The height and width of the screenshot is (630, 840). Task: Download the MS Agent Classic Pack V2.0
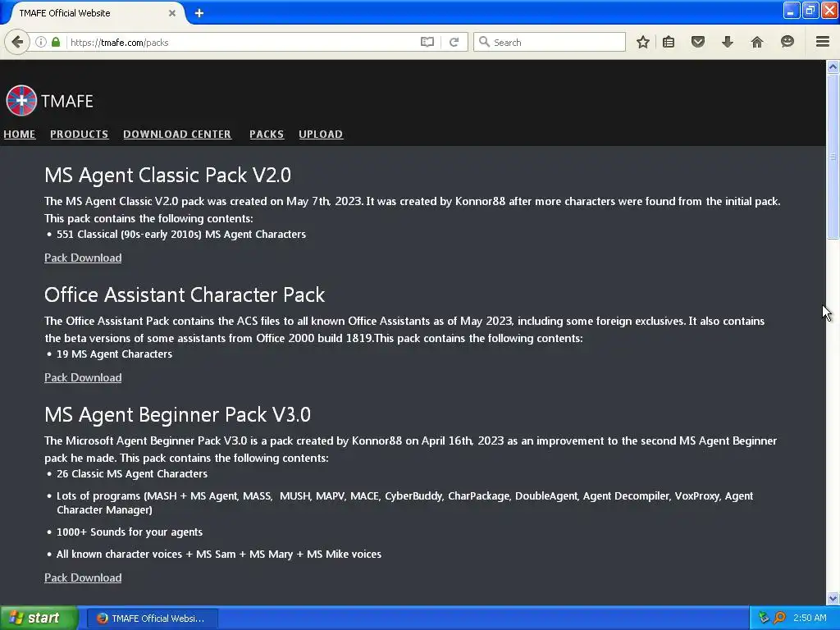83,258
